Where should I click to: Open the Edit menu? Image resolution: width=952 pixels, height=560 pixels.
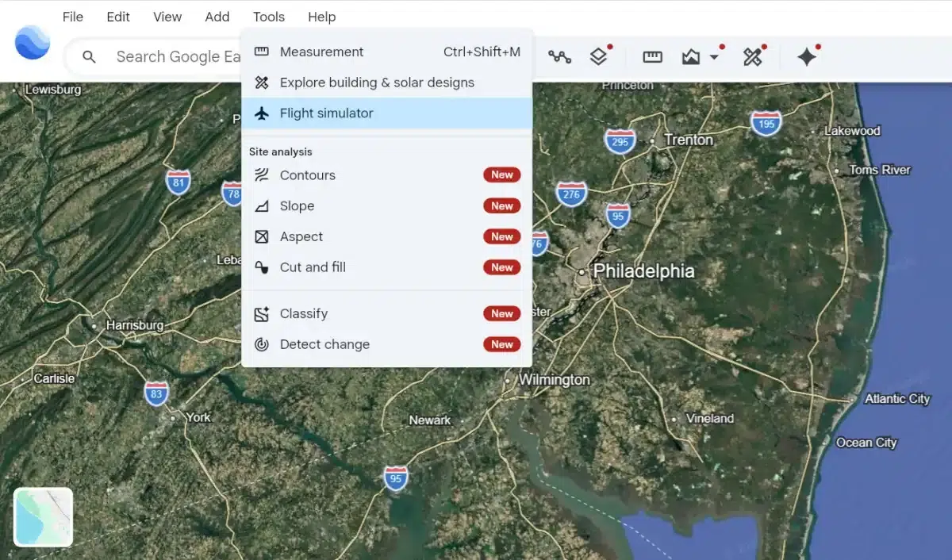point(118,17)
